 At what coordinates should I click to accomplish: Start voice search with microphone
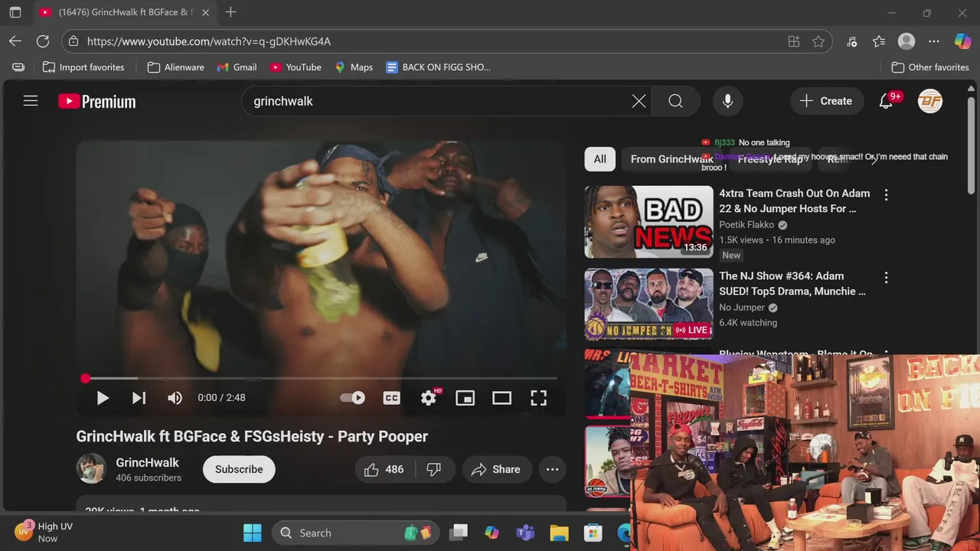tap(727, 101)
